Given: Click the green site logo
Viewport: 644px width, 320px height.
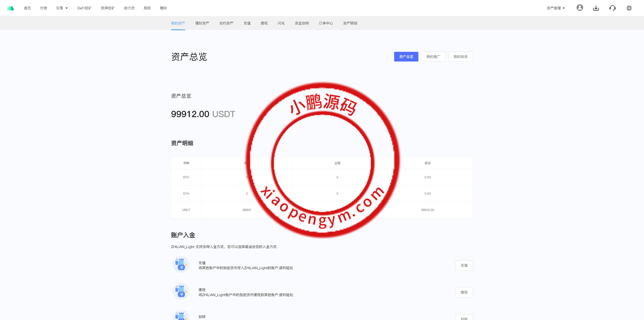Looking at the screenshot, I should point(10,8).
